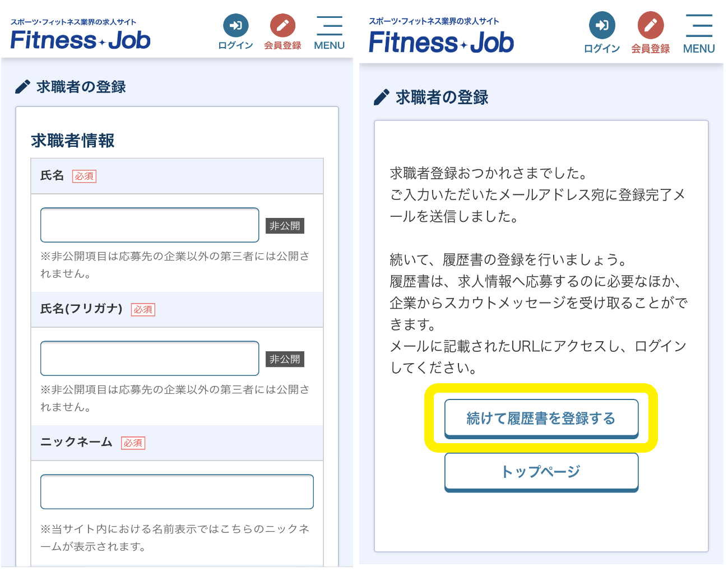Image resolution: width=728 pixels, height=572 pixels.
Task: Click the red member registration icon, left header
Action: 282,26
